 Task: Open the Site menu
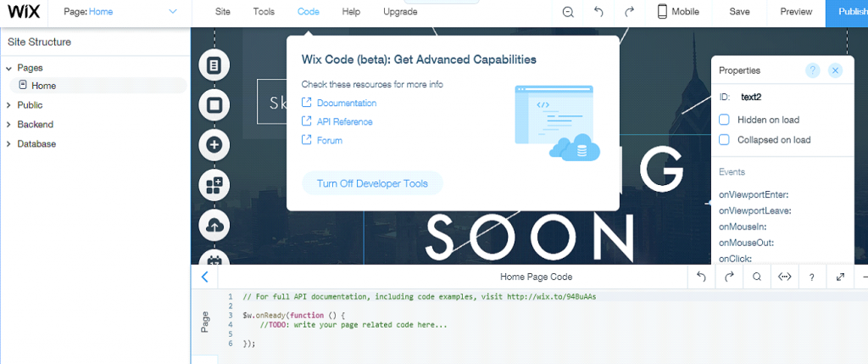coord(223,12)
